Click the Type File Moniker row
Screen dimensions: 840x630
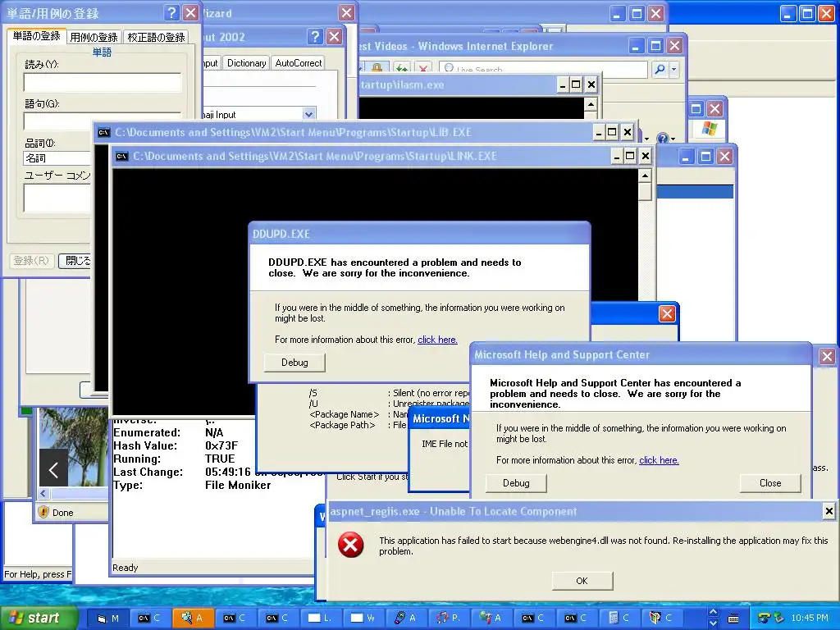[x=192, y=485]
